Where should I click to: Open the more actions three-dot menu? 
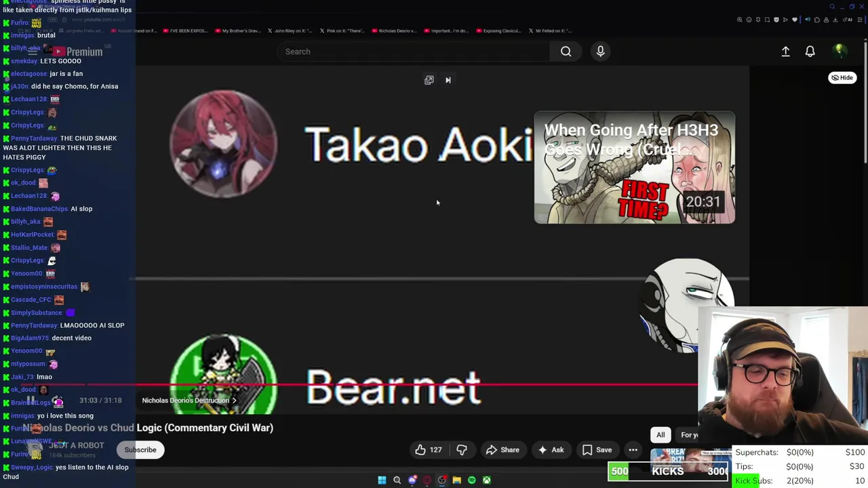633,450
